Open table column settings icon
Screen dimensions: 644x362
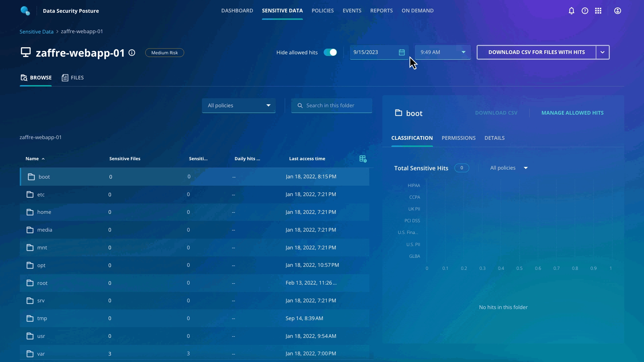[x=363, y=159]
